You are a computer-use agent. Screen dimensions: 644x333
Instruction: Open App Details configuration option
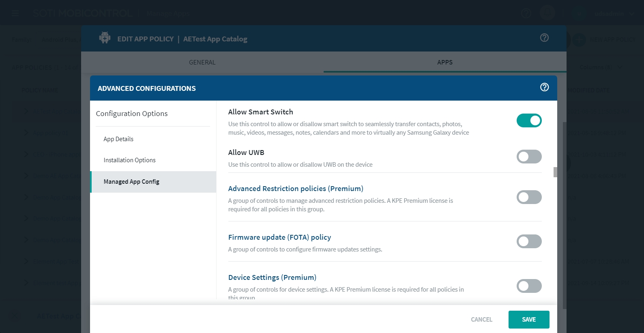click(x=118, y=139)
